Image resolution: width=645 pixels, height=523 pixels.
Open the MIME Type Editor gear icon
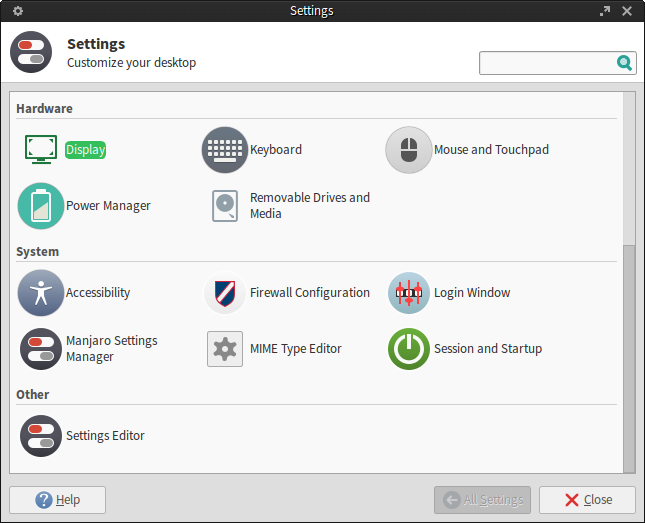click(225, 349)
